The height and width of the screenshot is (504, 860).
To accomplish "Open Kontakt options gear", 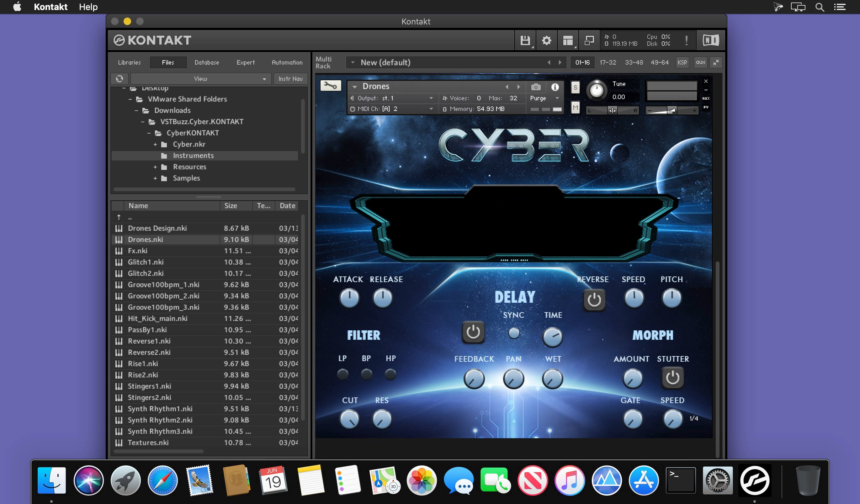I will pos(546,40).
